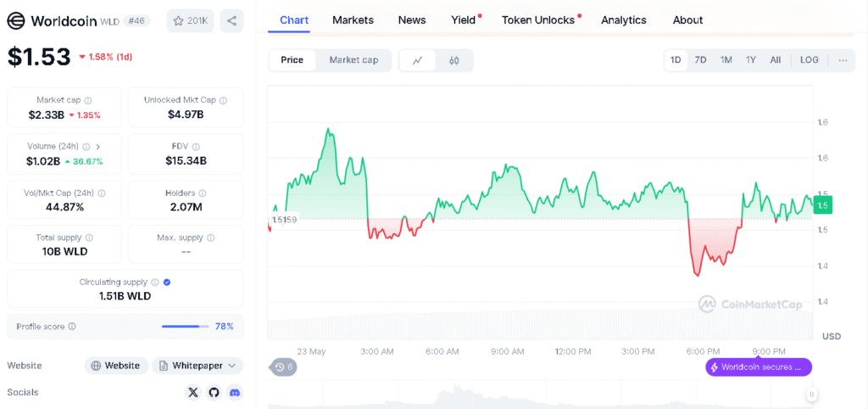
Task: Click the history events badge showing 6
Action: 283,367
